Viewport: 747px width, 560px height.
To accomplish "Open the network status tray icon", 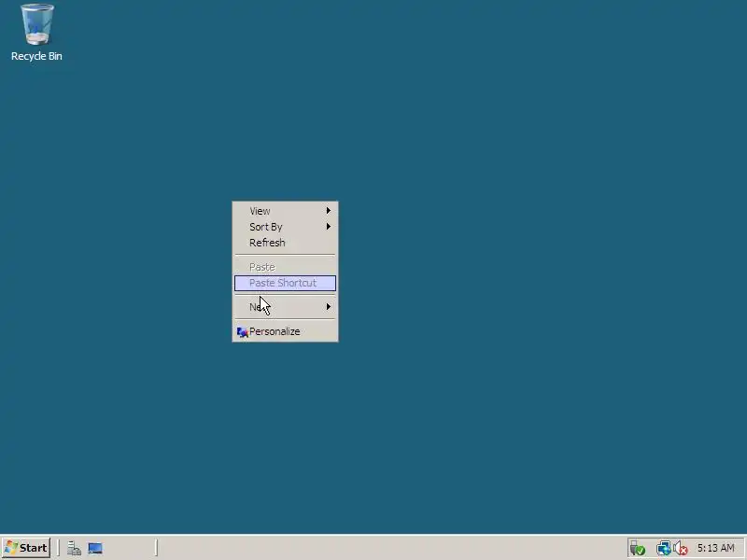I will 663,549.
